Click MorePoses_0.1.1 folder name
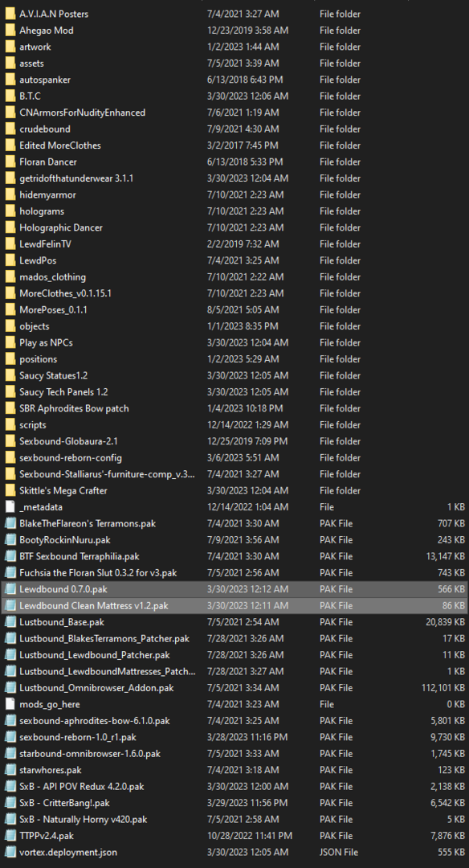 coord(53,310)
